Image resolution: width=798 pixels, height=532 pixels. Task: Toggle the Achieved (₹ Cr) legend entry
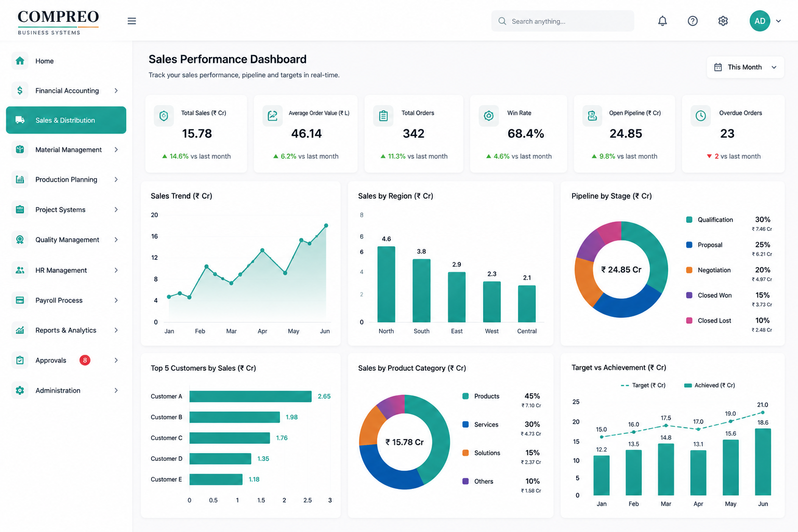coord(710,385)
